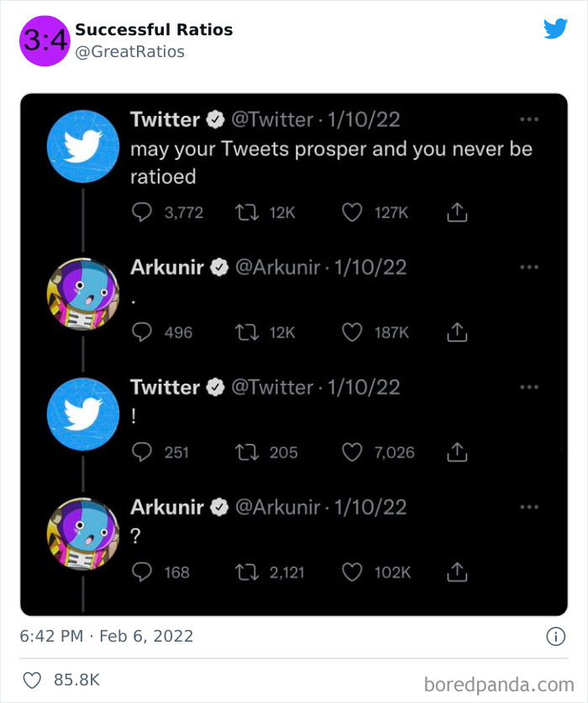This screenshot has height=703, width=588.
Task: Open the more options menu on Twitter's first tweet
Action: tap(529, 118)
